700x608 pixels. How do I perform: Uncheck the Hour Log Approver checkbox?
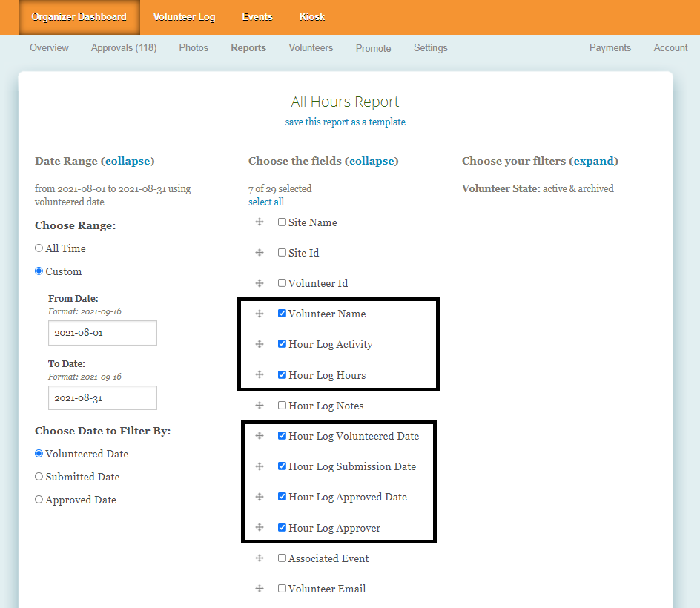pos(282,527)
